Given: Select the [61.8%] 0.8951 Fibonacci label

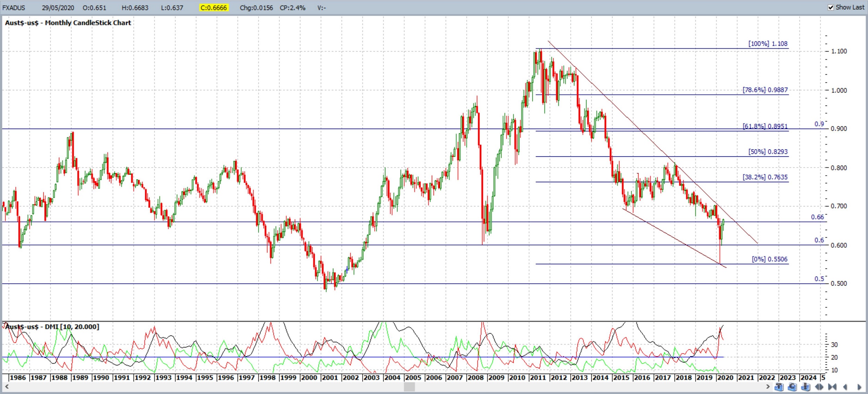Looking at the screenshot, I should coord(765,126).
